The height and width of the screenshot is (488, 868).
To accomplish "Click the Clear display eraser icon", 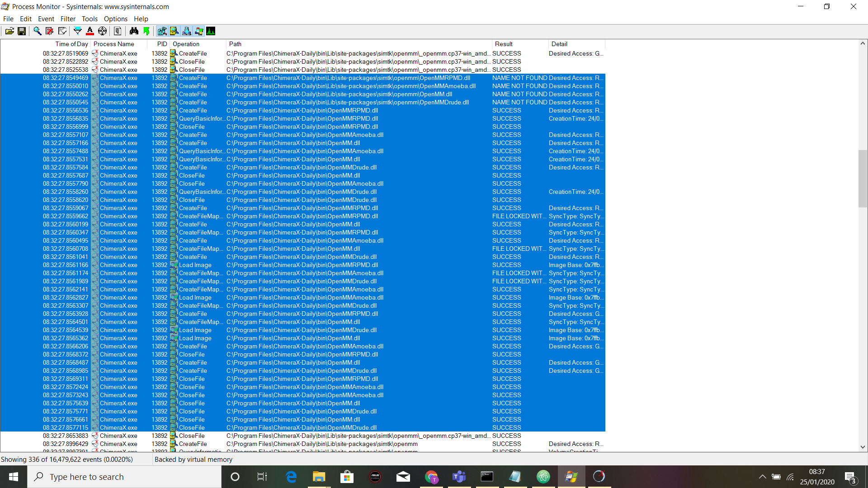I will (x=62, y=31).
